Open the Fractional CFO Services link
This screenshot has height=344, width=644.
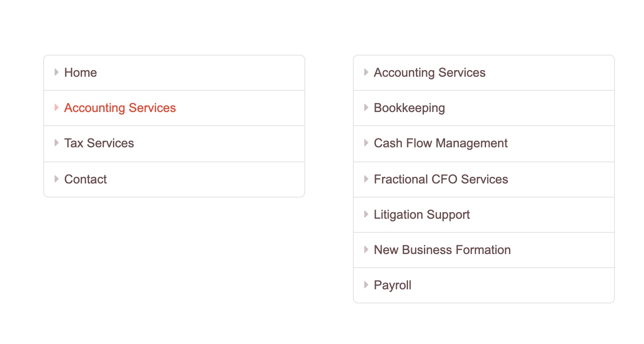point(441,179)
